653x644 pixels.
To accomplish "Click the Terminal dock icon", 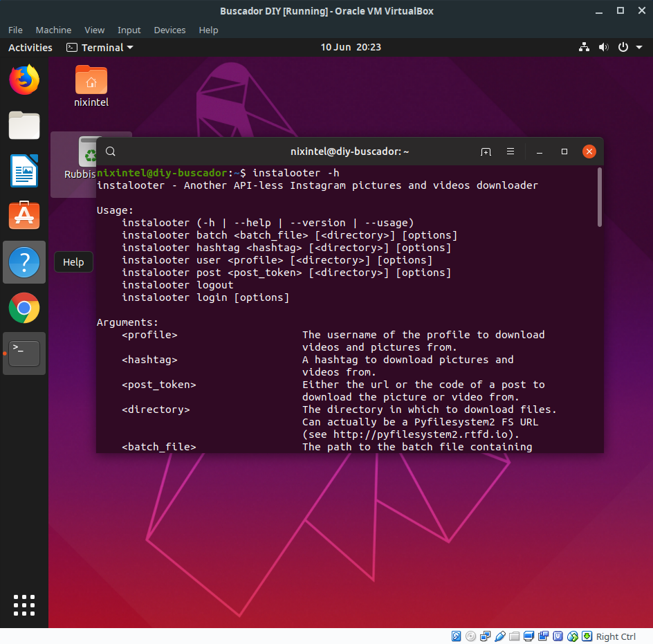I will pos(24,353).
